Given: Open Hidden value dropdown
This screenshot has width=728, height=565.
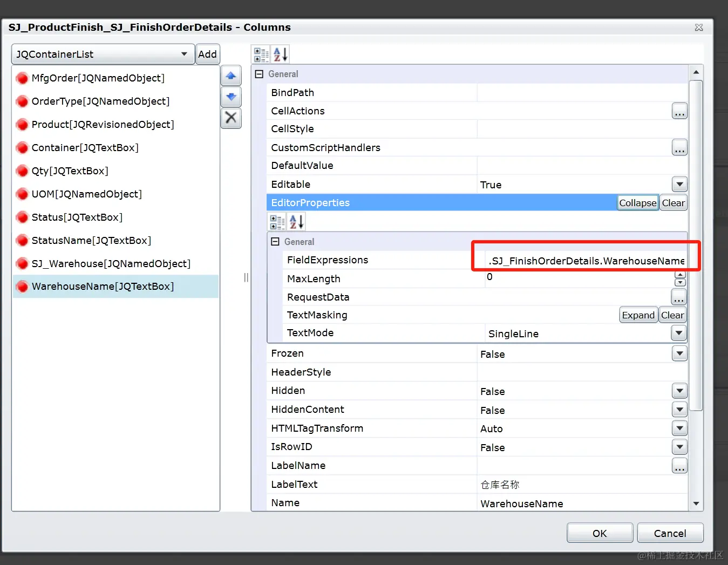Looking at the screenshot, I should click(x=679, y=391).
